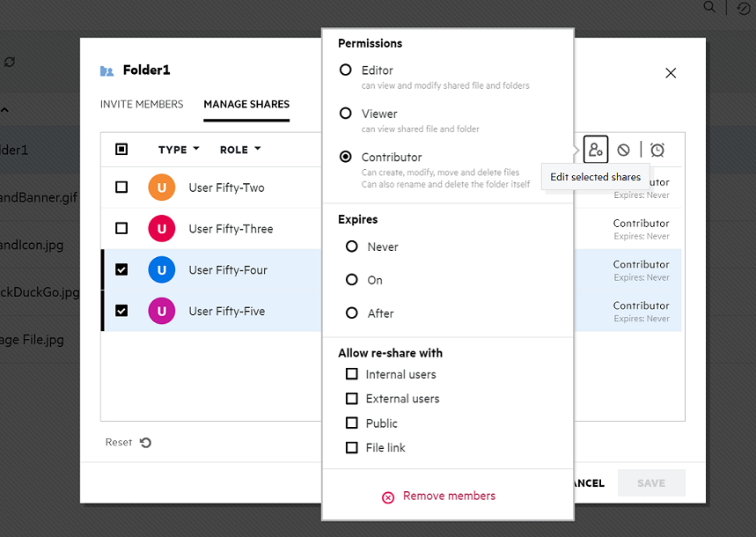This screenshot has height=537, width=756.
Task: Open the ROLE filter dropdown
Action: tap(240, 150)
